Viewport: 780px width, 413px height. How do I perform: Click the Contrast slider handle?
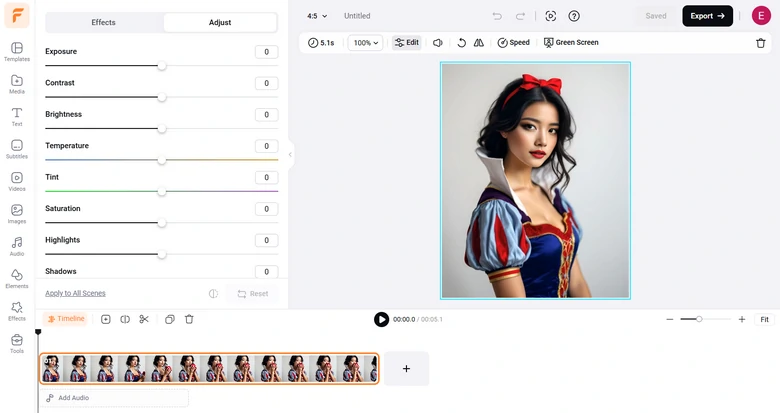[x=162, y=97]
